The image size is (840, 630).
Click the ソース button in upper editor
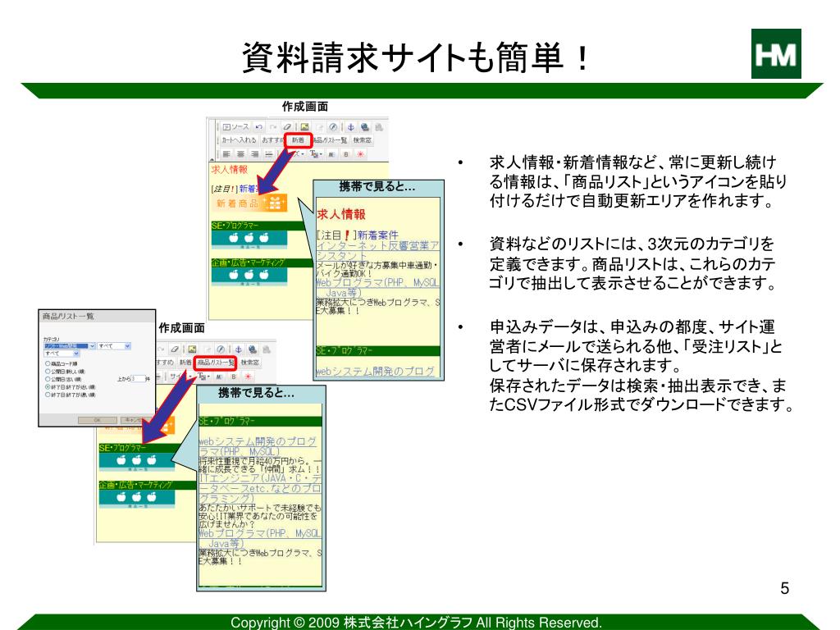point(235,127)
